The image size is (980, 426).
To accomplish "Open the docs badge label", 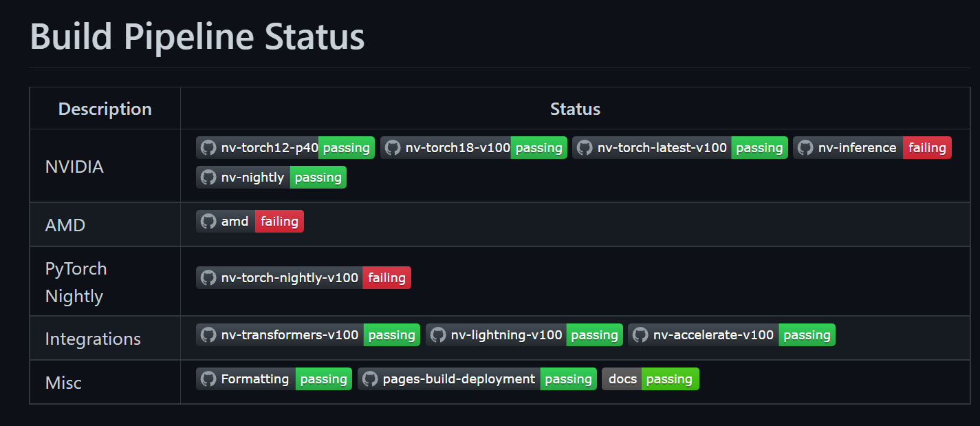I will [x=622, y=379].
